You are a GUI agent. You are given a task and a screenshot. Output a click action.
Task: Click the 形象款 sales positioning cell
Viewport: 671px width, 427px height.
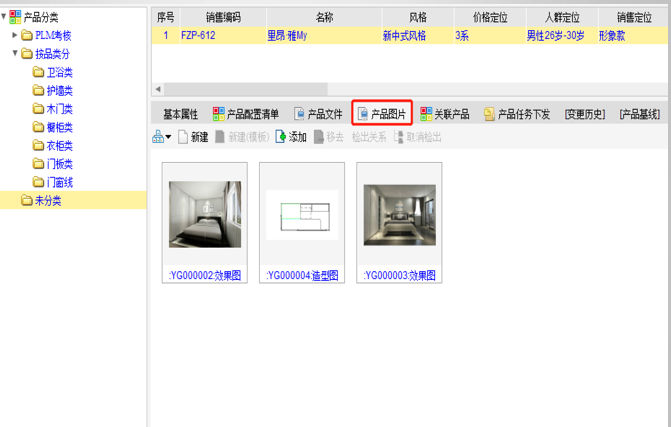634,36
